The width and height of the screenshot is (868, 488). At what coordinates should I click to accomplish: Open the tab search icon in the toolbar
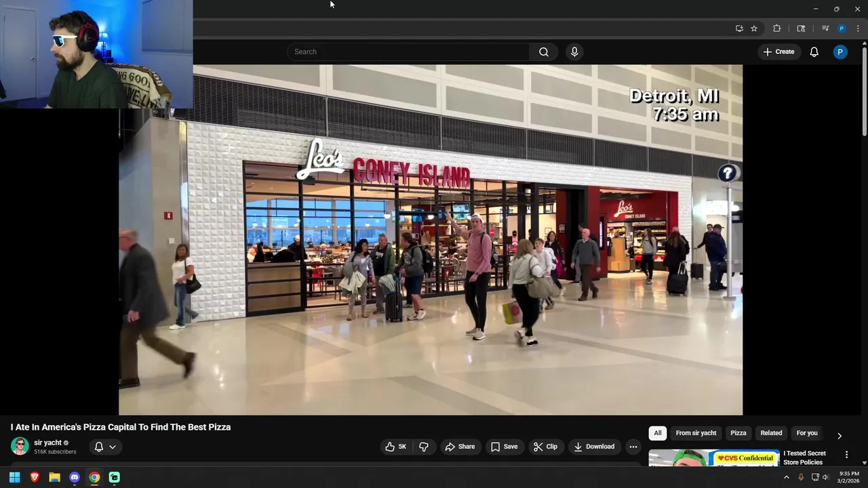click(801, 28)
